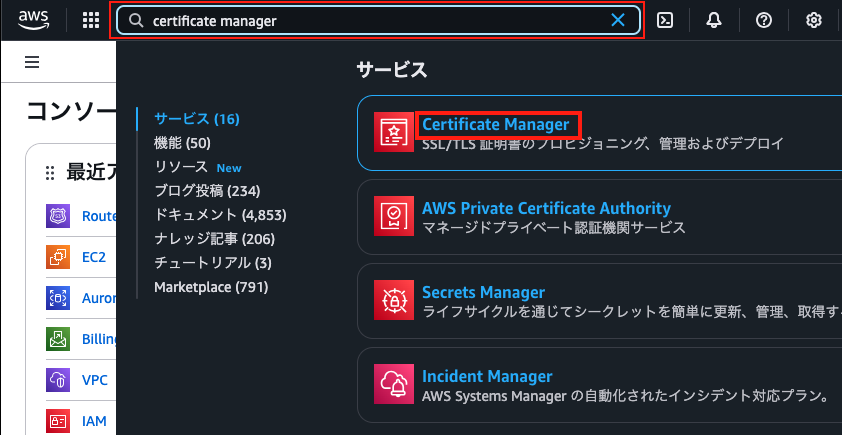842x435 pixels.
Task: Click the VPC icon in recents
Action: [x=58, y=380]
